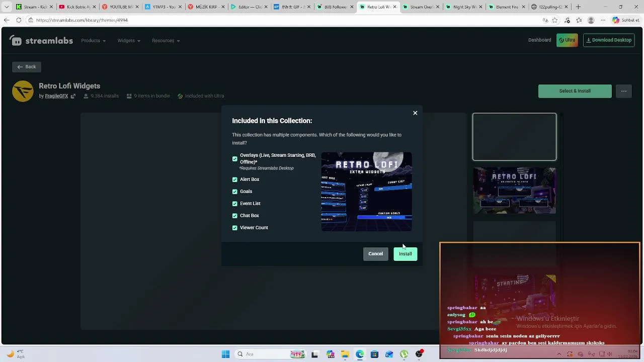The height and width of the screenshot is (362, 644).
Task: Click the browser back arrow
Action: [7, 20]
